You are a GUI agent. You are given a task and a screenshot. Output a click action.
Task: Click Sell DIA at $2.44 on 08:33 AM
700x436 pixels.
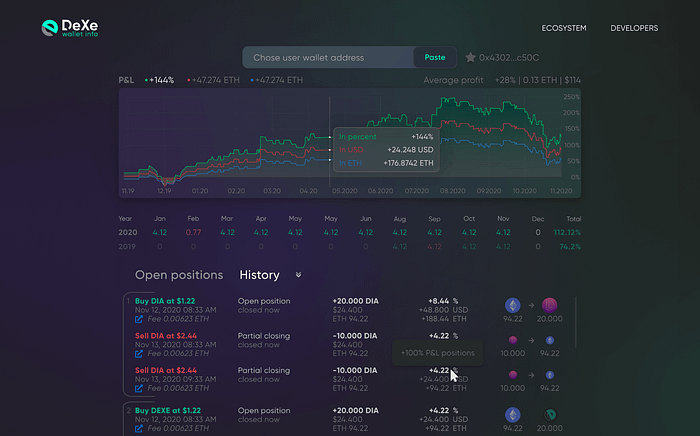click(x=166, y=336)
